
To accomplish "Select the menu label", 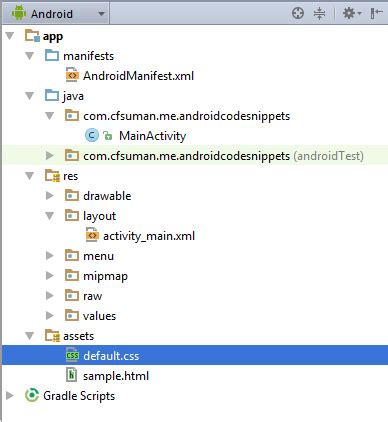I will click(99, 256).
